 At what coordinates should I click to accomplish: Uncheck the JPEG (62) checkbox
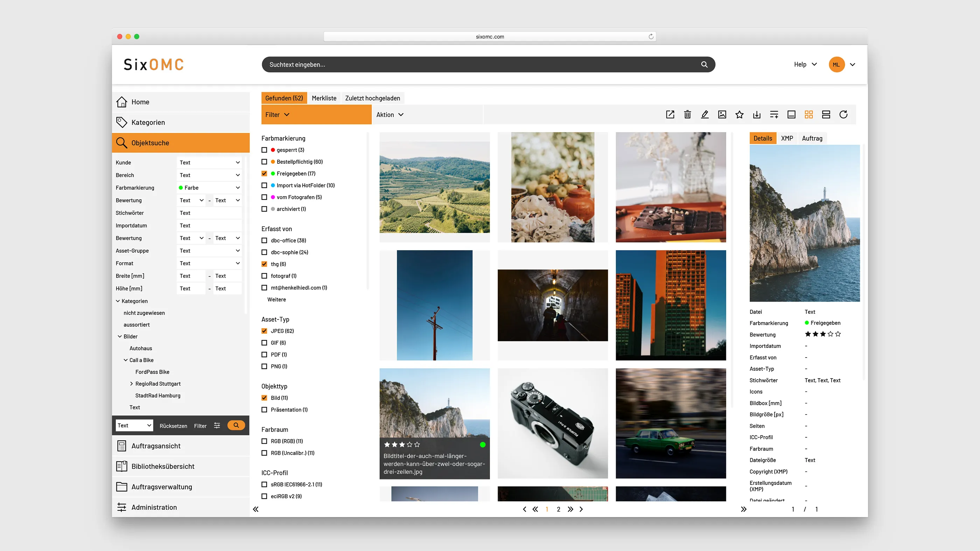[264, 331]
